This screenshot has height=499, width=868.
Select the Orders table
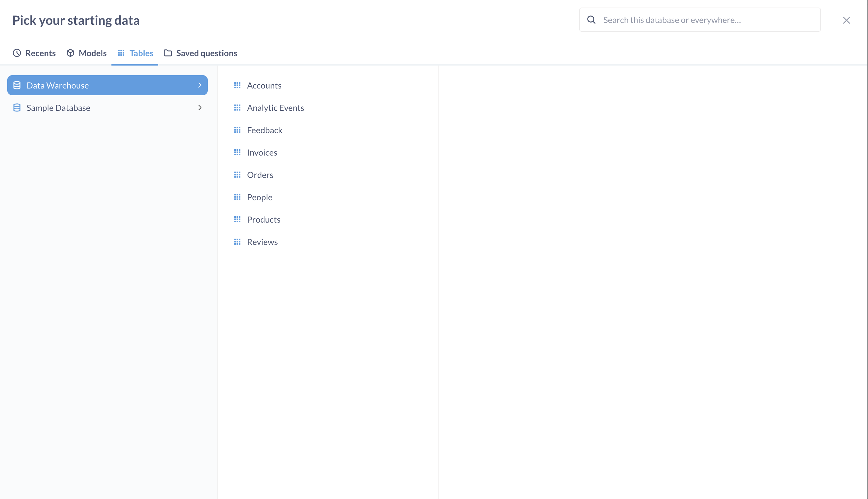(x=260, y=175)
